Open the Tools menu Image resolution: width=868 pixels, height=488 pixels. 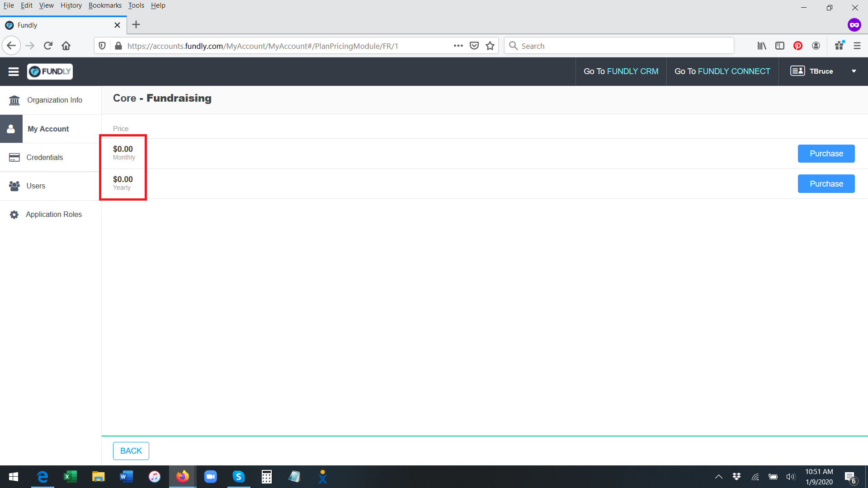(x=136, y=5)
